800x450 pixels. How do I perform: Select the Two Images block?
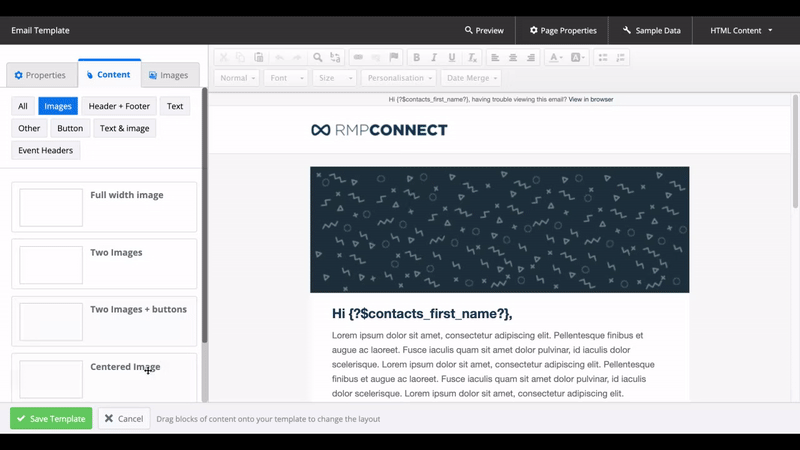click(104, 264)
